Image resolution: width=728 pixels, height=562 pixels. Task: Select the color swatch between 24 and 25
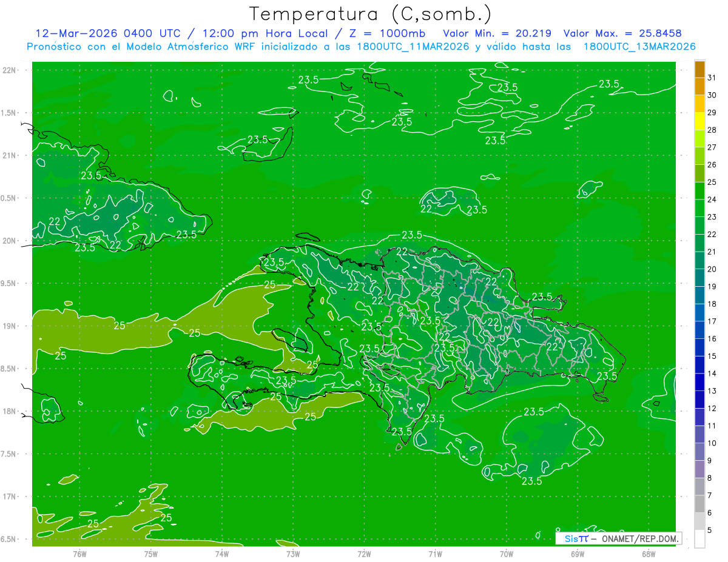click(699, 190)
